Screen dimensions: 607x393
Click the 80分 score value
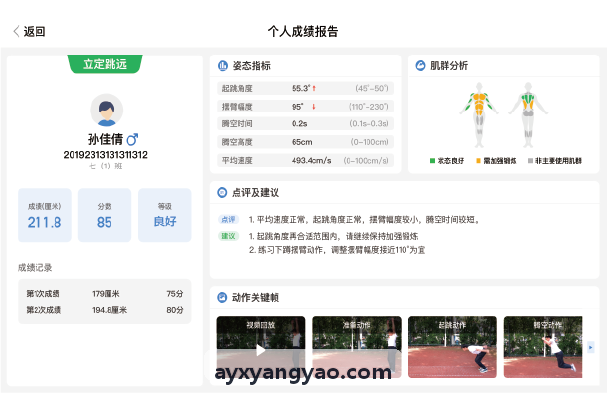pos(175,310)
